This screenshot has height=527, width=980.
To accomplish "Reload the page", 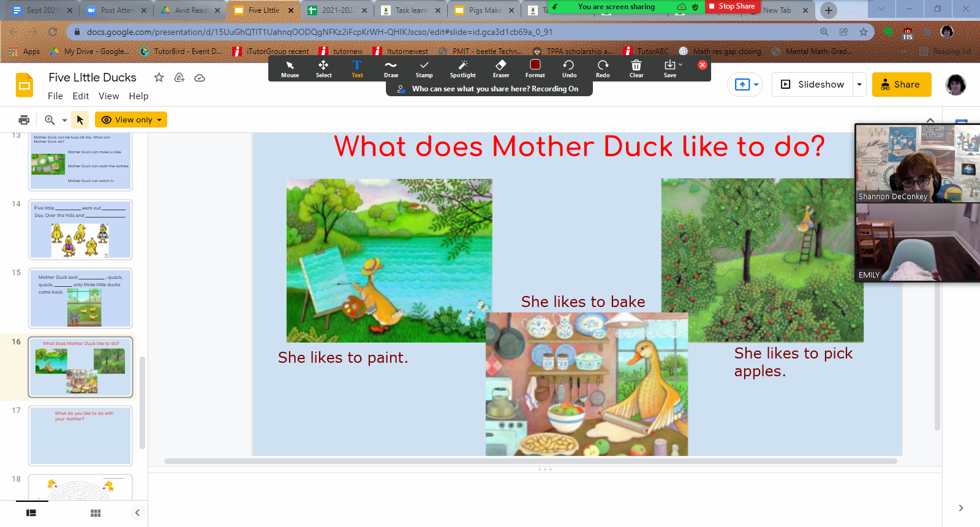I will [53, 32].
